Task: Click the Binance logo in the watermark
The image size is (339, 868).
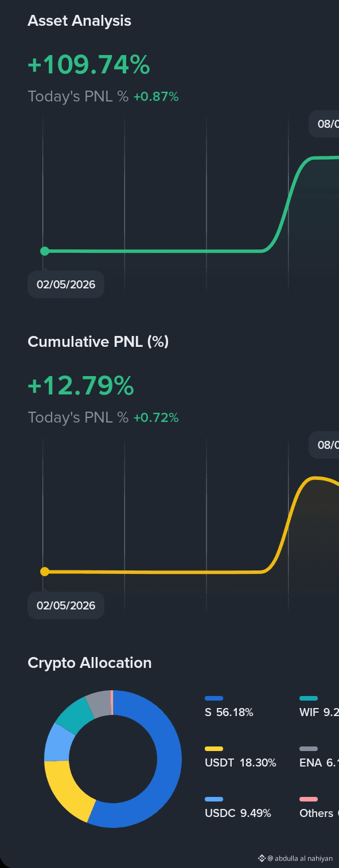Action: pos(262,858)
